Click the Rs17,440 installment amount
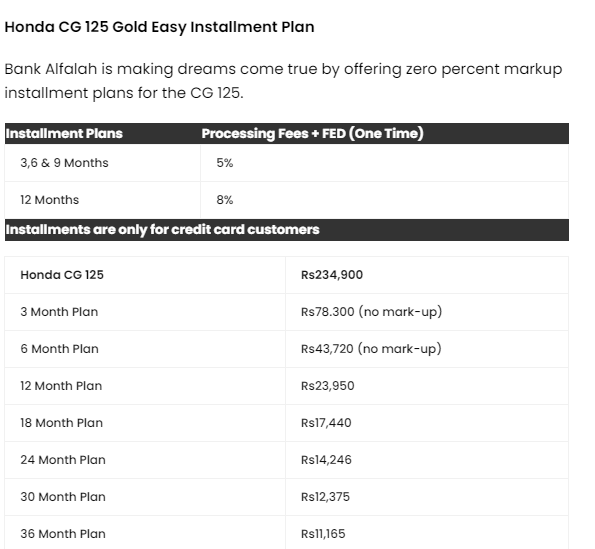595x549 pixels. (x=326, y=423)
